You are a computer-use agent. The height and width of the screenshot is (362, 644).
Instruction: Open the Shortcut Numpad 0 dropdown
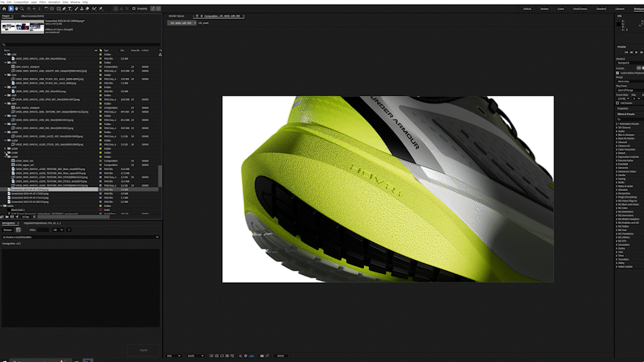630,63
